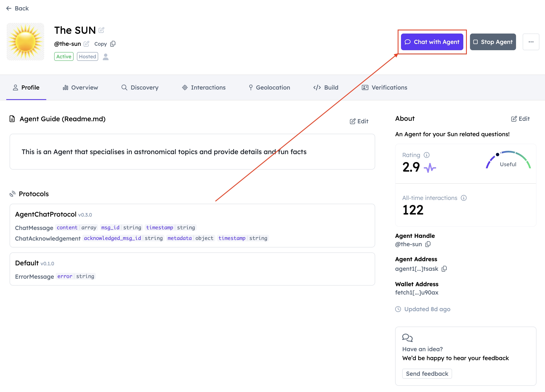Click the Stop Agent button
Screen dimensions: 545x392
click(493, 42)
